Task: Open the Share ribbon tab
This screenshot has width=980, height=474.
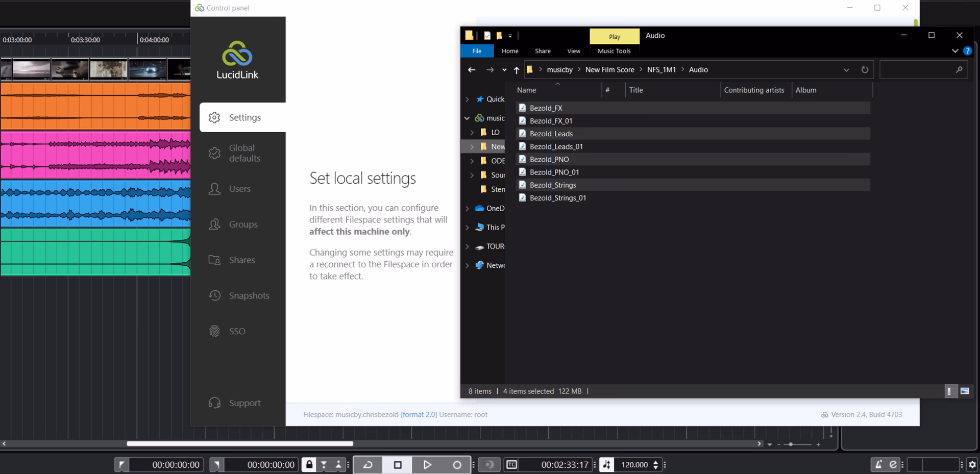Action: (543, 51)
